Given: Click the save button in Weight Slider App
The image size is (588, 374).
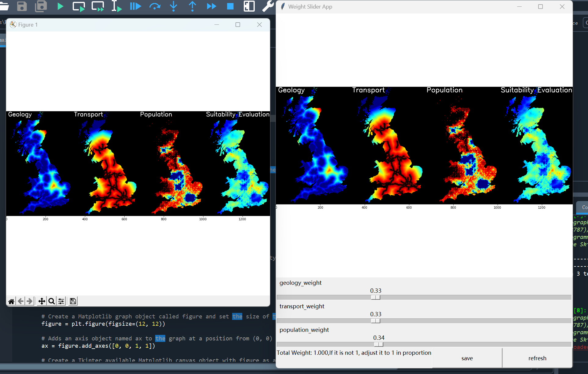Looking at the screenshot, I should click(467, 358).
